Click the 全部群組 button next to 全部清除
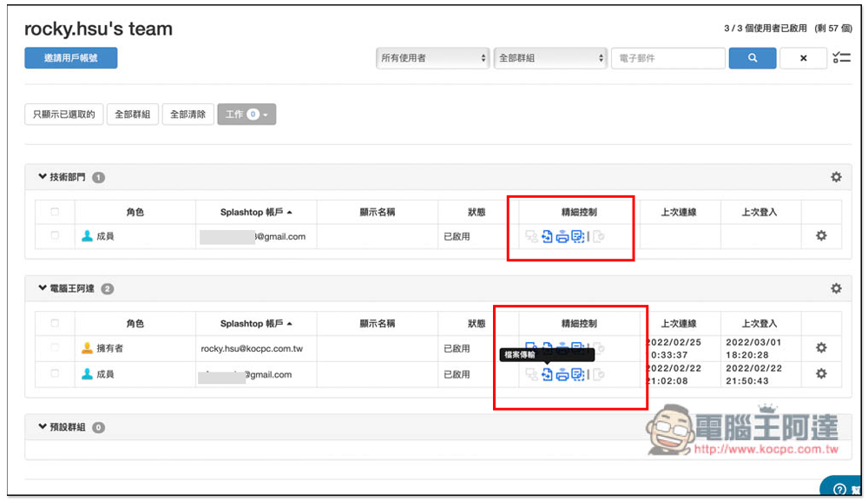This screenshot has width=868, height=501. point(132,115)
